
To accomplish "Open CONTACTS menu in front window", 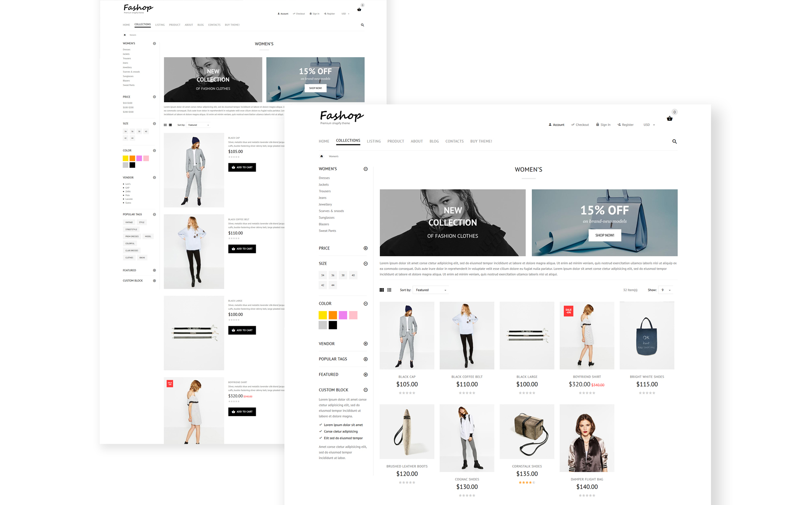I will click(x=454, y=141).
